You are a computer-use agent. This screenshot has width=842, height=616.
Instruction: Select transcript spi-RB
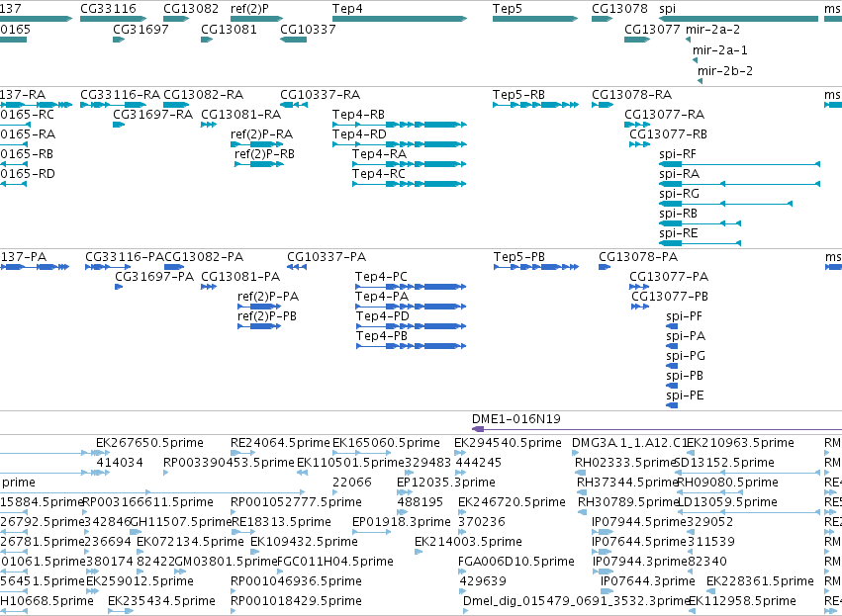click(700, 223)
